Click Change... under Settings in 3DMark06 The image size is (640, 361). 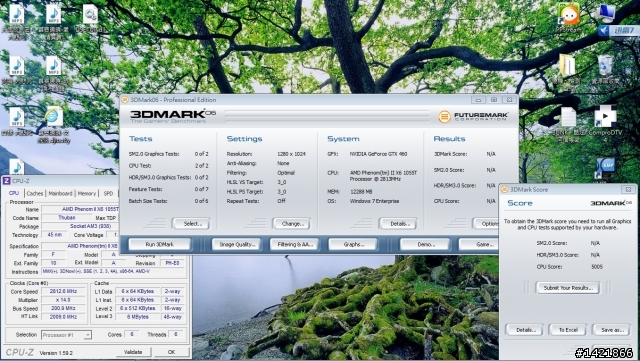coord(292,224)
